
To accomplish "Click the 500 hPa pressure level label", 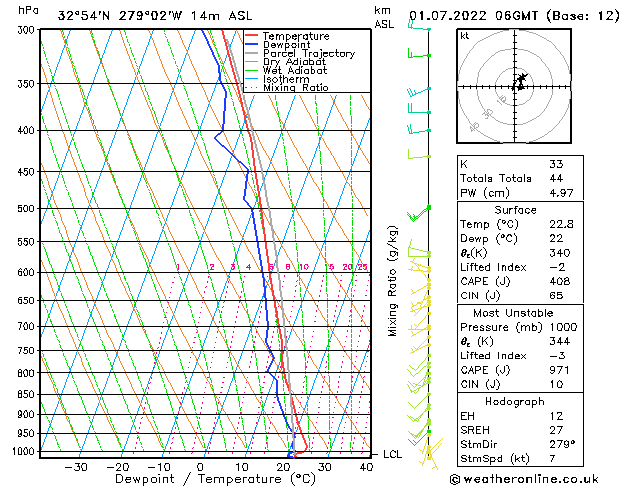I will 28,209.
